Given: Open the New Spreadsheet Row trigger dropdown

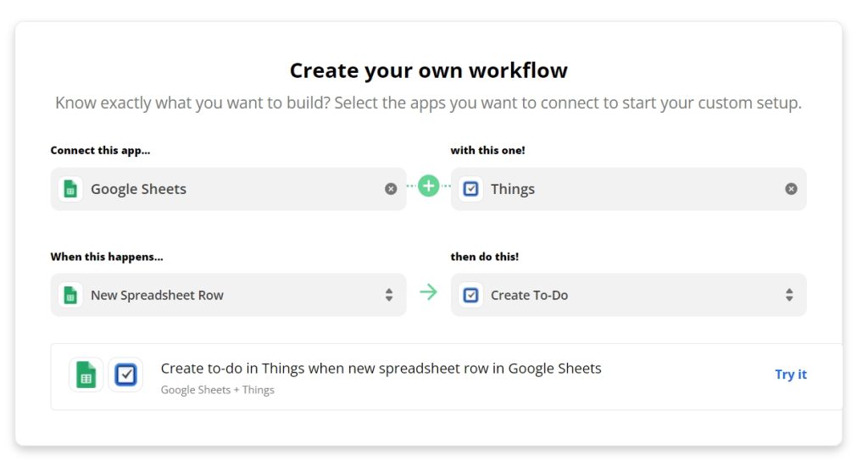Looking at the screenshot, I should [228, 295].
